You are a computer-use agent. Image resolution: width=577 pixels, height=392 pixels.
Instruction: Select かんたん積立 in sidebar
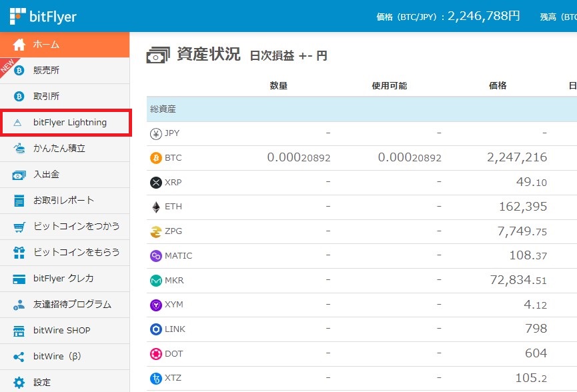[x=65, y=149]
